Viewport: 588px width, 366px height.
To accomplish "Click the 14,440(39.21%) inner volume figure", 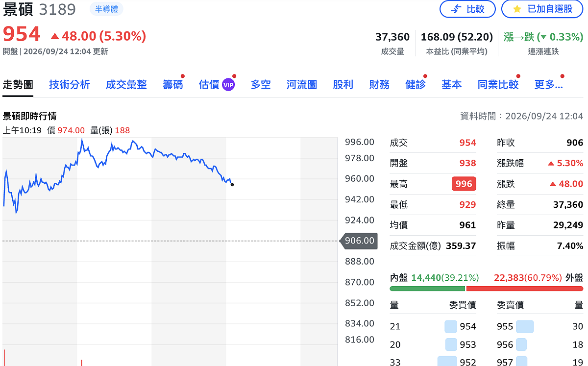I will [445, 278].
